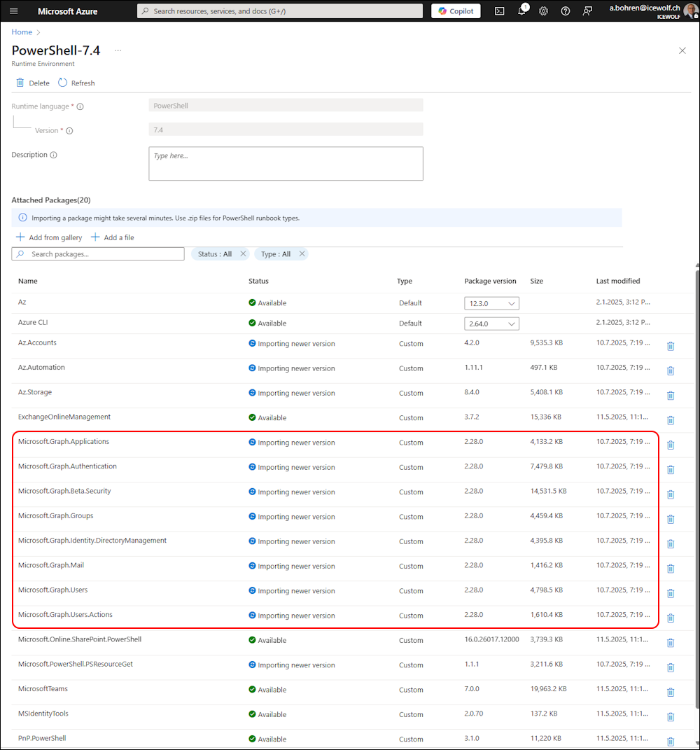Open the Help question mark icon
The width and height of the screenshot is (700, 750).
click(x=565, y=11)
